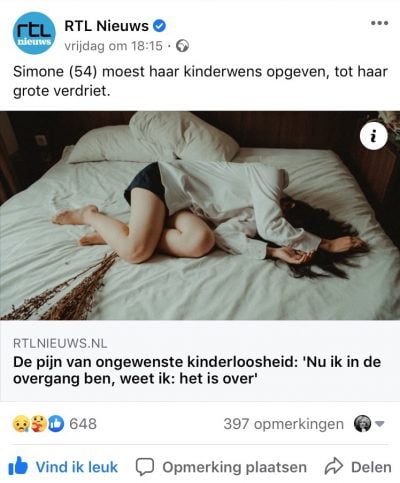Toggle the Vind ik leuk button
The image size is (400, 483).
click(x=63, y=466)
